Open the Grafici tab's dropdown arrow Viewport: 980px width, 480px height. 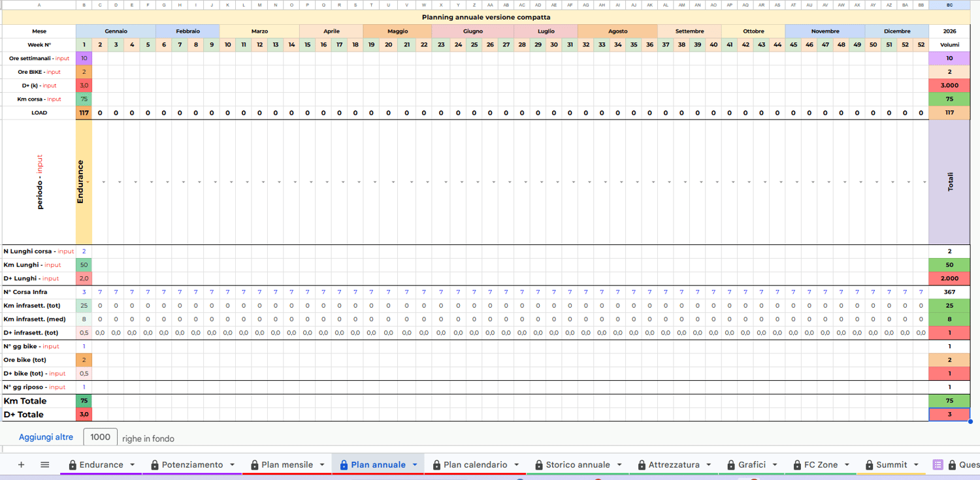[x=776, y=465]
